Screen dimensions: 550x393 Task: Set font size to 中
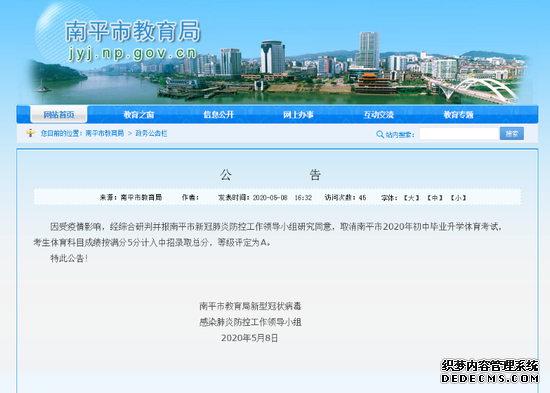(x=435, y=198)
